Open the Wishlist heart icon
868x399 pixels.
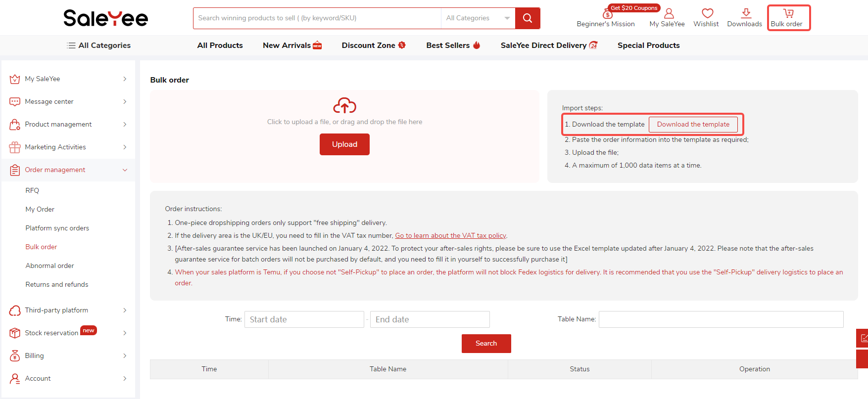708,13
